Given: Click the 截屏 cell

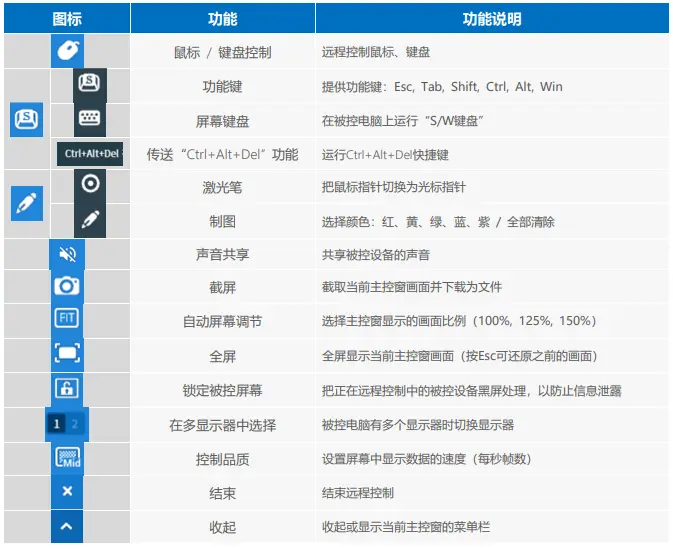Looking at the screenshot, I should coord(223,287).
